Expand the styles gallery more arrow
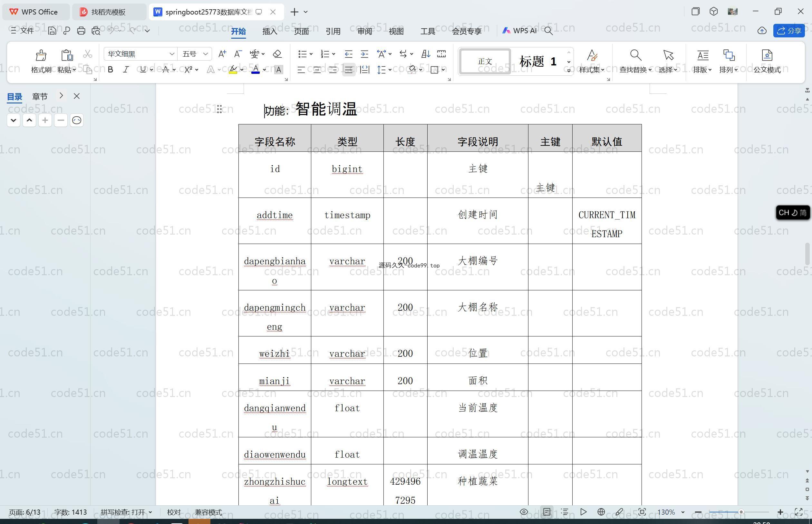Screen dimensions: 812x524 coord(568,71)
